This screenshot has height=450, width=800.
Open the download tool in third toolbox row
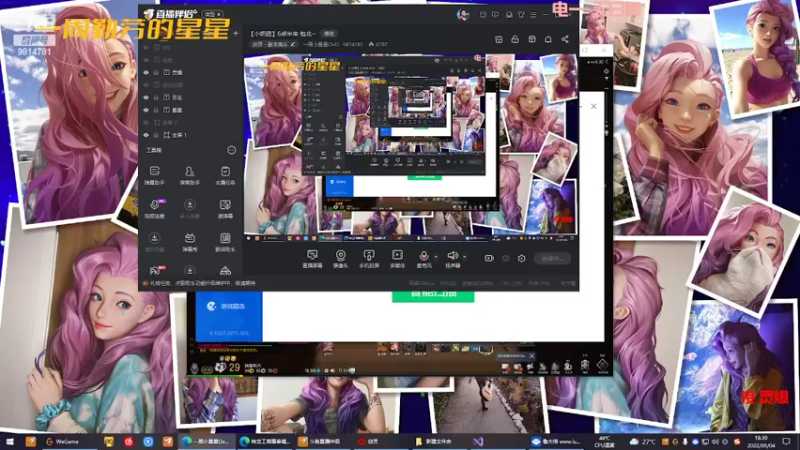155,242
